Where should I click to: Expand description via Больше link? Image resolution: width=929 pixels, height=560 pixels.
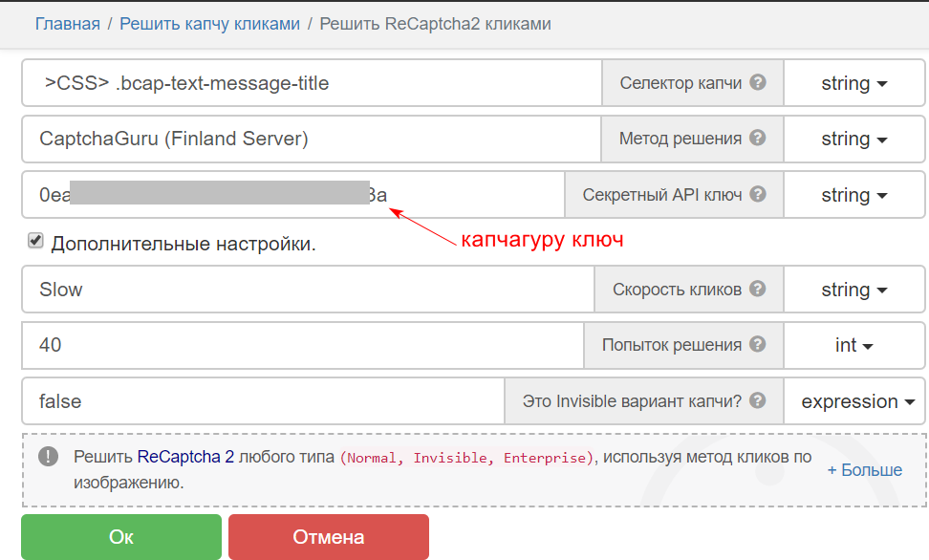(x=863, y=469)
